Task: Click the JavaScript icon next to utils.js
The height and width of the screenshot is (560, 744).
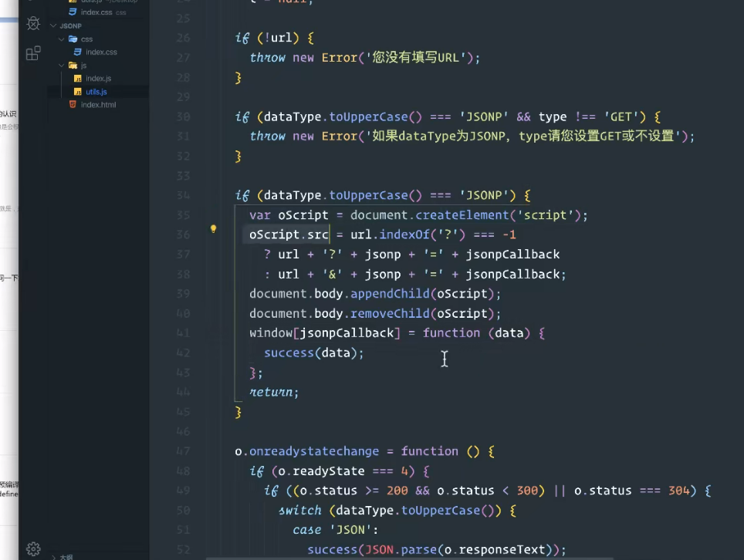Action: [x=77, y=91]
